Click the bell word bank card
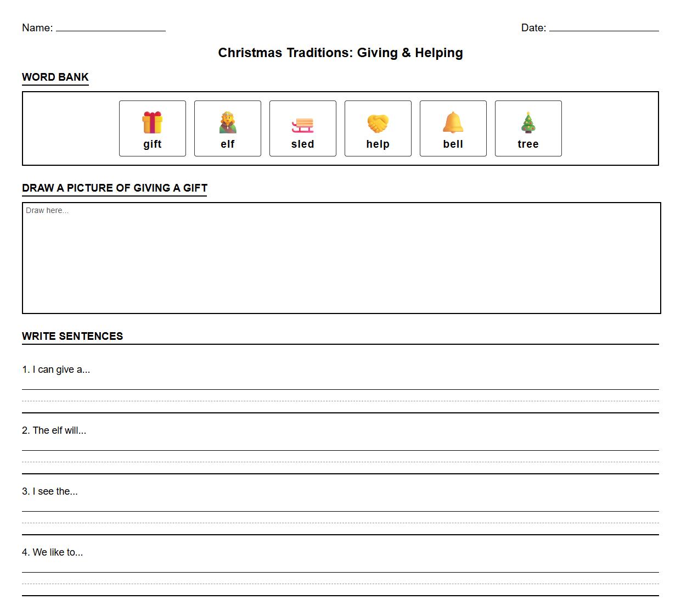The height and width of the screenshot is (616, 681). pos(453,128)
